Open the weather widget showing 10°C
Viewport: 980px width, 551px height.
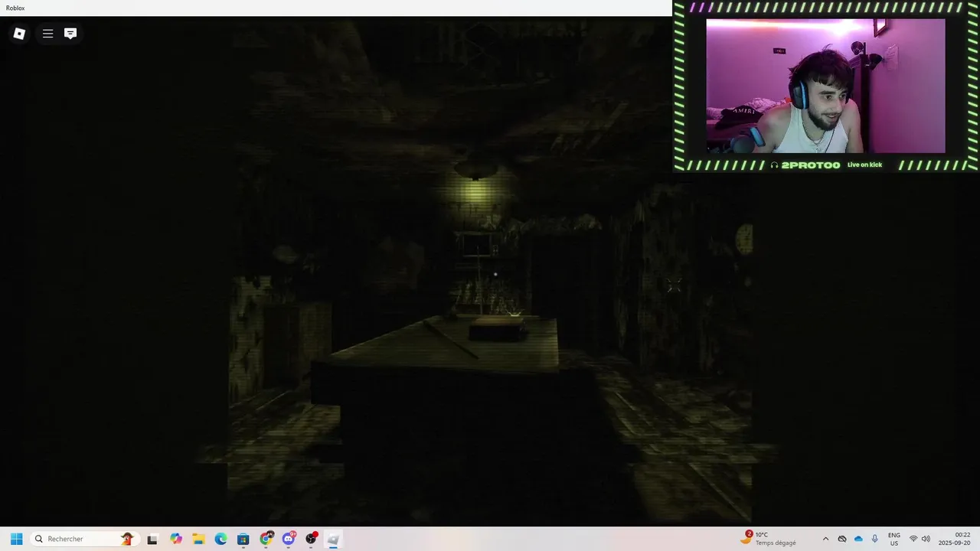tap(768, 539)
